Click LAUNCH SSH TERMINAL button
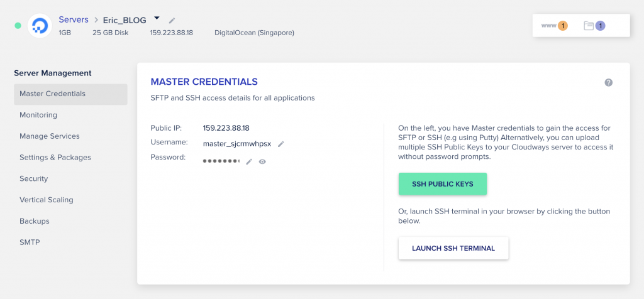 click(453, 248)
